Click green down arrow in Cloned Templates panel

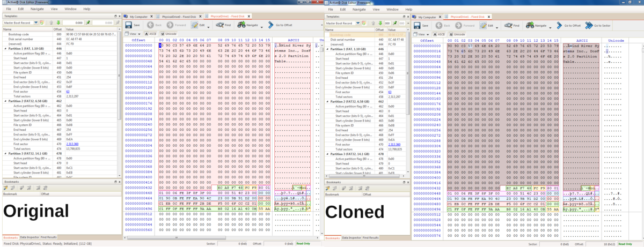click(380, 23)
